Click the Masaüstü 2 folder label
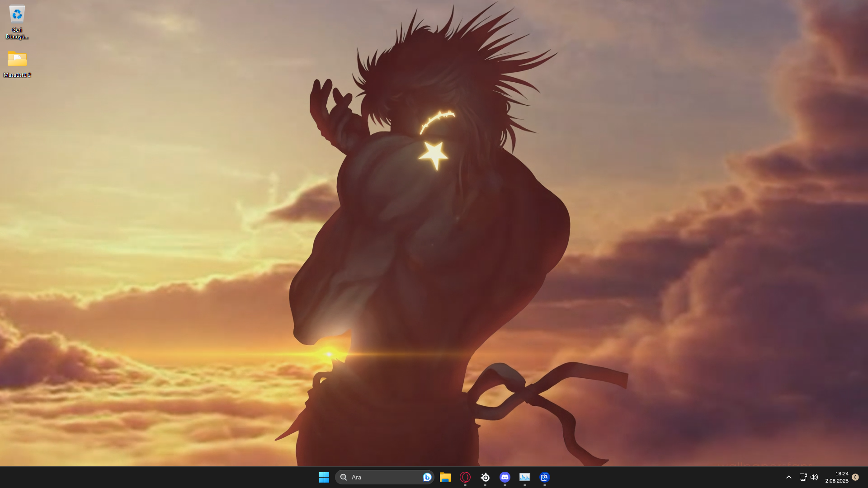This screenshot has width=868, height=488. click(x=17, y=75)
